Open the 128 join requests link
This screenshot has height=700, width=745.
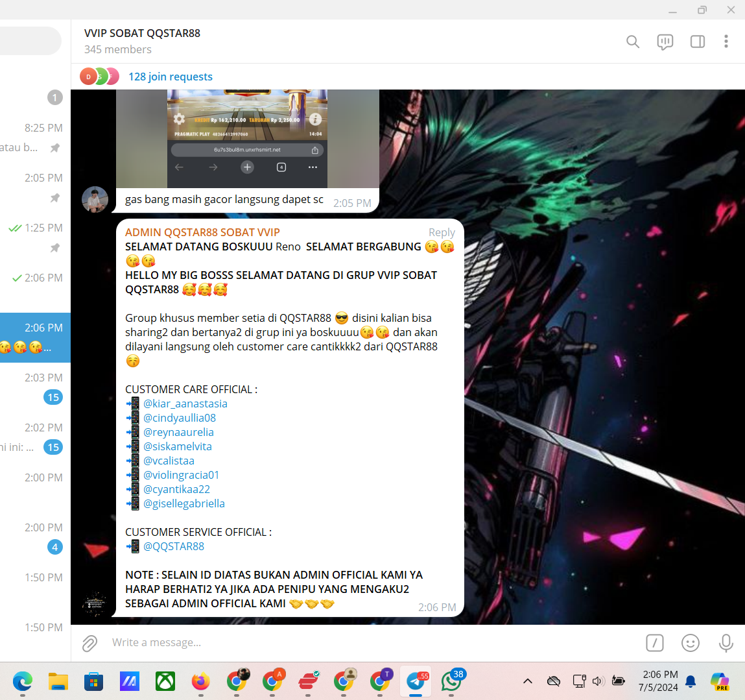pos(170,77)
